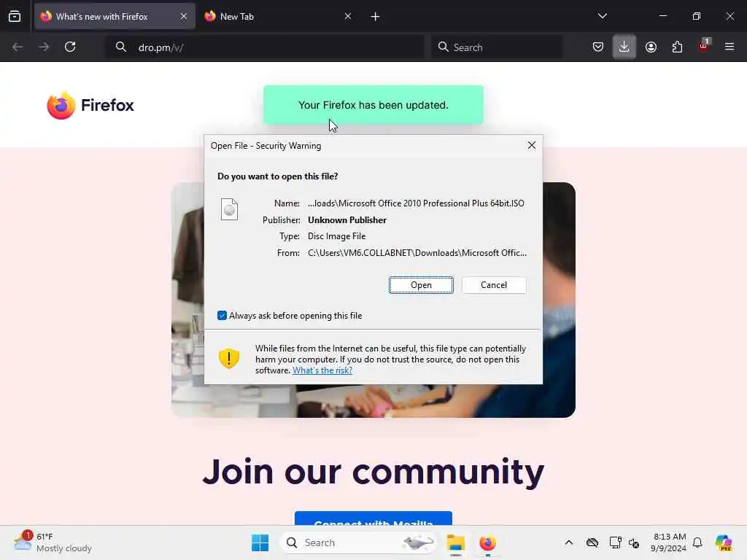The width and height of the screenshot is (747, 560).
Task: Open File Explorer from the taskbar
Action: point(455,542)
